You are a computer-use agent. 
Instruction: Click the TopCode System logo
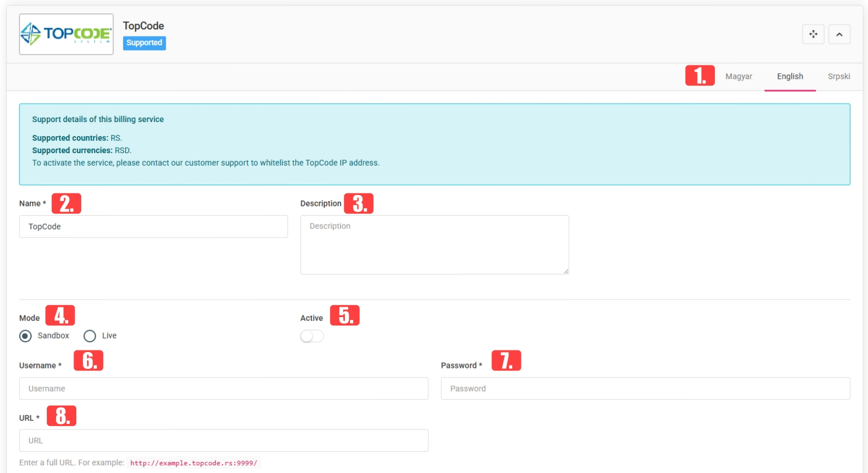(x=66, y=34)
